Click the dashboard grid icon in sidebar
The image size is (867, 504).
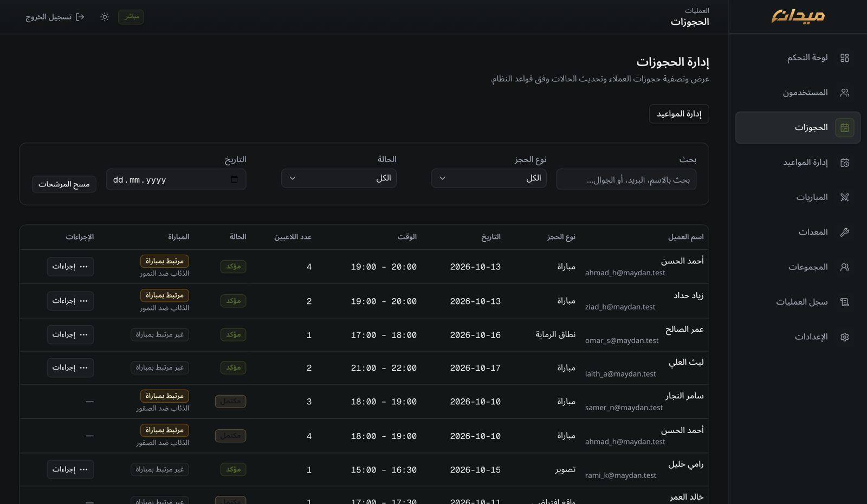844,58
